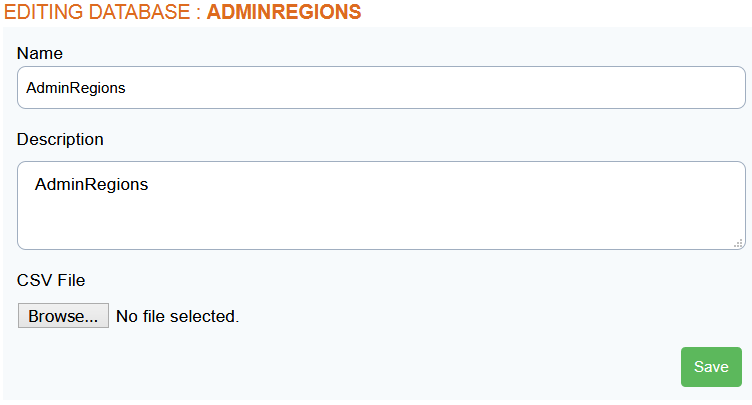Click the Name field label
The height and width of the screenshot is (405, 752).
tap(40, 53)
